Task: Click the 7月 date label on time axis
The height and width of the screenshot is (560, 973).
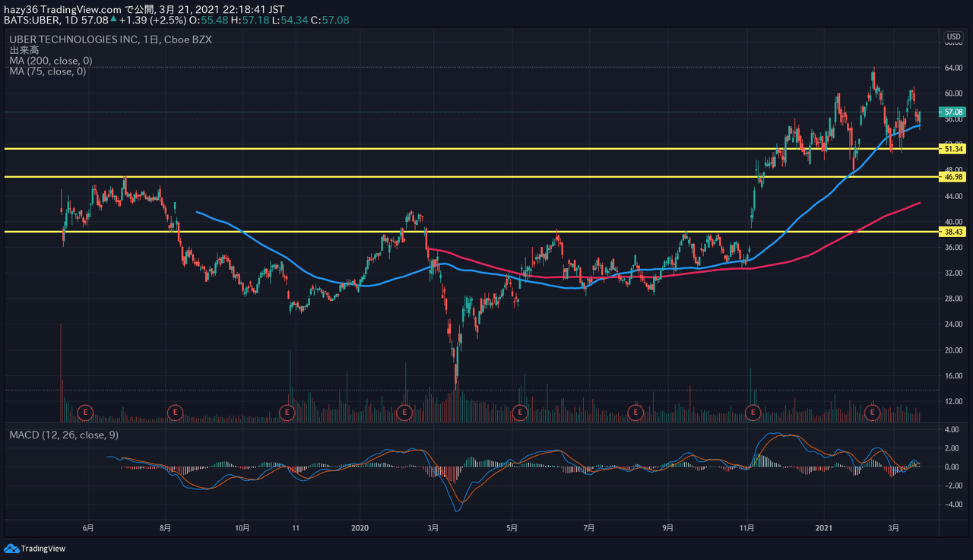Action: tap(589, 527)
